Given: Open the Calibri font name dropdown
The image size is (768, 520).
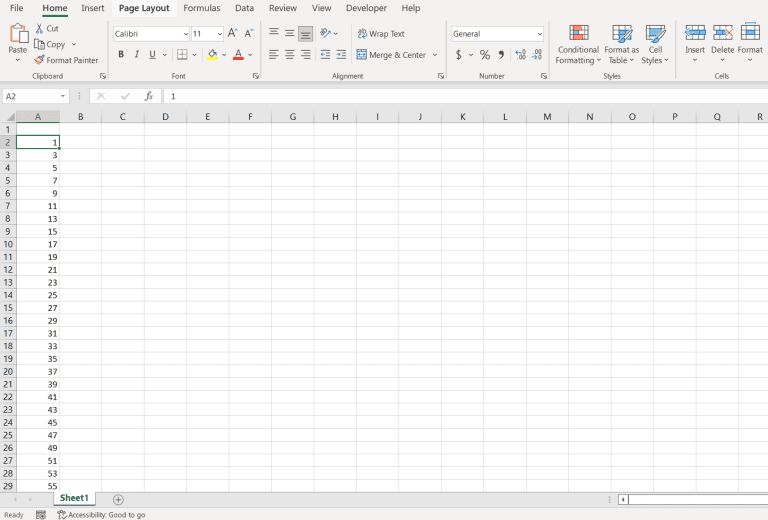Looking at the screenshot, I should [x=184, y=34].
